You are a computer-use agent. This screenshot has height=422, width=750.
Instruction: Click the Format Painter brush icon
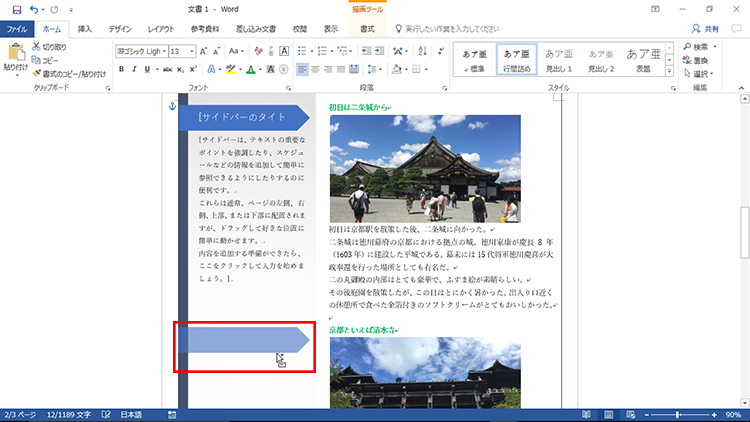(x=37, y=73)
